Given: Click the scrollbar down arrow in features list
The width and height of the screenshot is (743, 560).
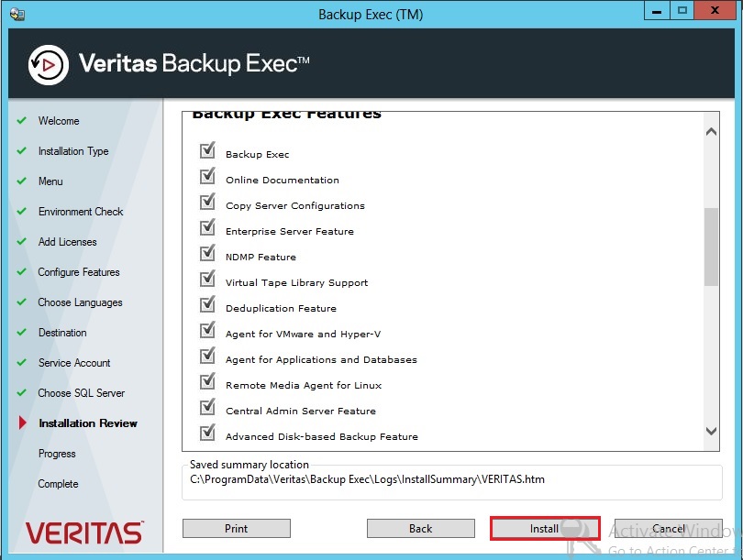Looking at the screenshot, I should click(711, 433).
